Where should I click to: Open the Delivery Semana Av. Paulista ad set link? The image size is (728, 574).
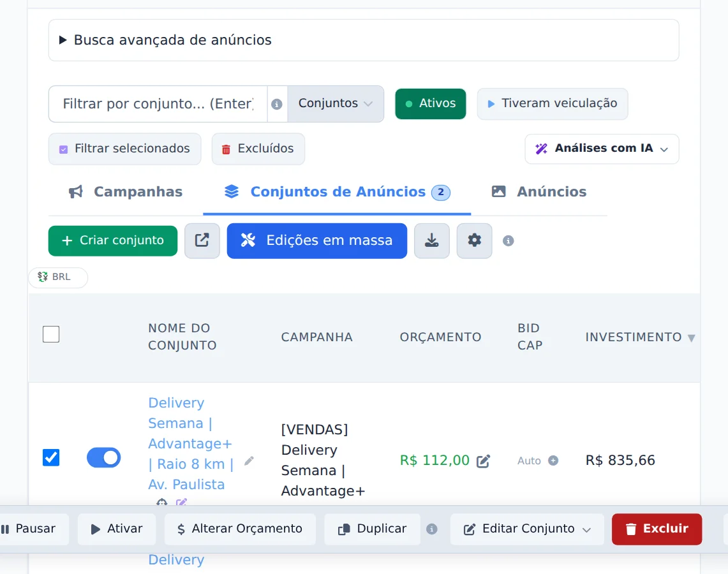coord(190,444)
